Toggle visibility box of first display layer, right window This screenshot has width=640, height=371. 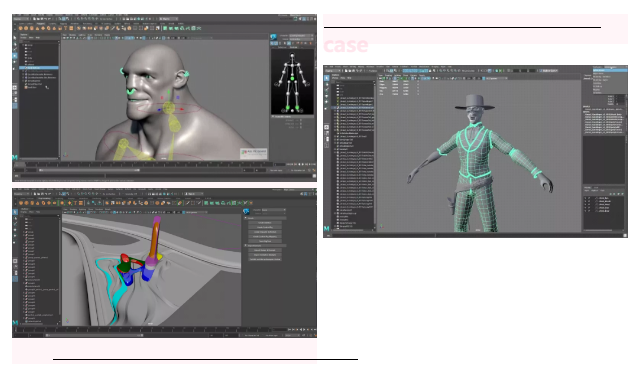[x=586, y=198]
